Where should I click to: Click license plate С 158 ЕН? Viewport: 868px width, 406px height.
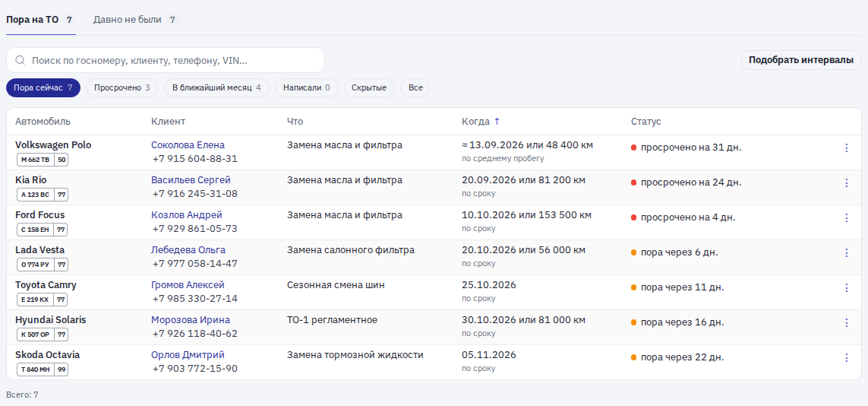point(43,230)
